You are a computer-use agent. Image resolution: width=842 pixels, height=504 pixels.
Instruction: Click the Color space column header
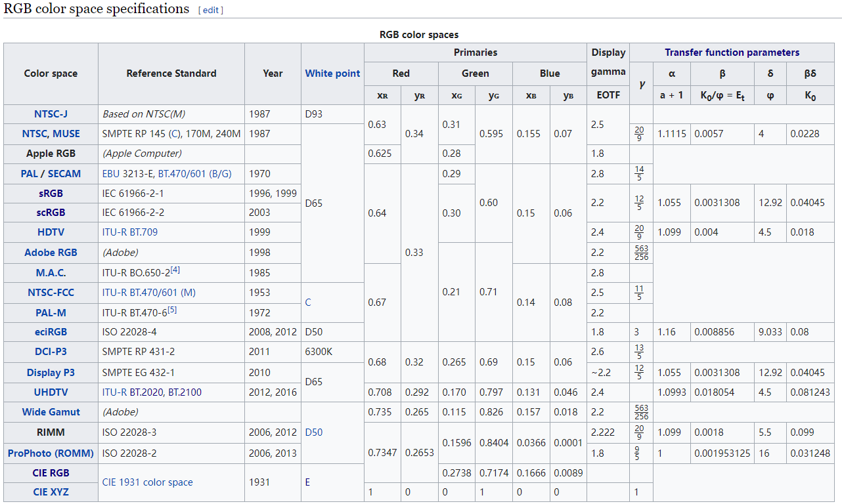[51, 73]
